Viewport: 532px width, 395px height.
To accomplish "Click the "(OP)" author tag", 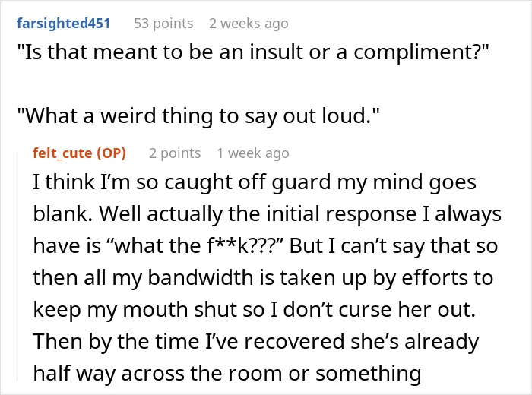I will coord(111,153).
